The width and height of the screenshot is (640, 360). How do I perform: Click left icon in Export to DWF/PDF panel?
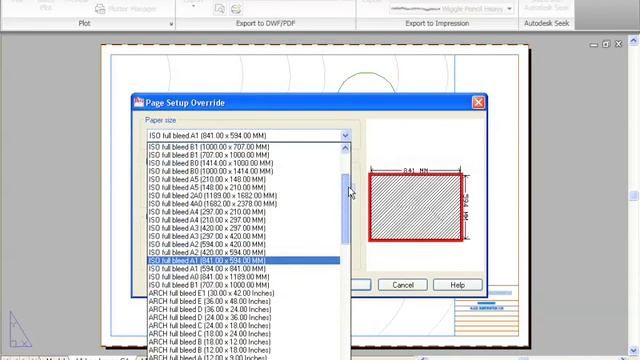click(220, 9)
